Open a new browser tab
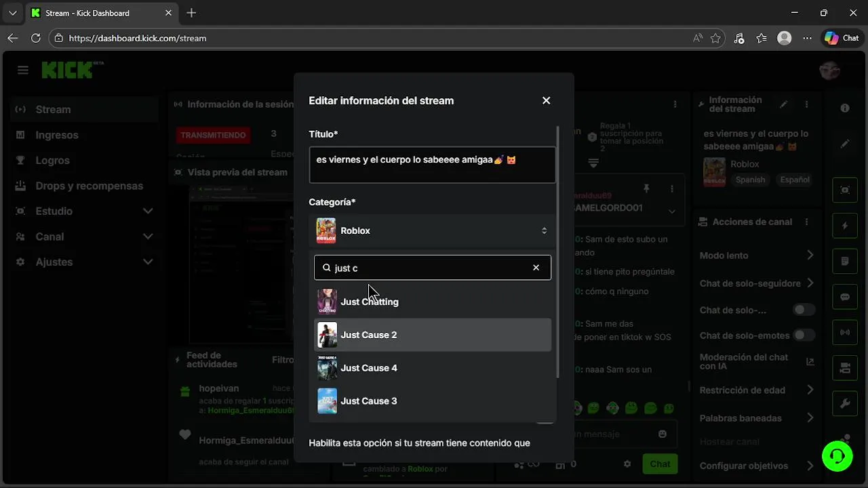This screenshot has height=488, width=868. [191, 13]
